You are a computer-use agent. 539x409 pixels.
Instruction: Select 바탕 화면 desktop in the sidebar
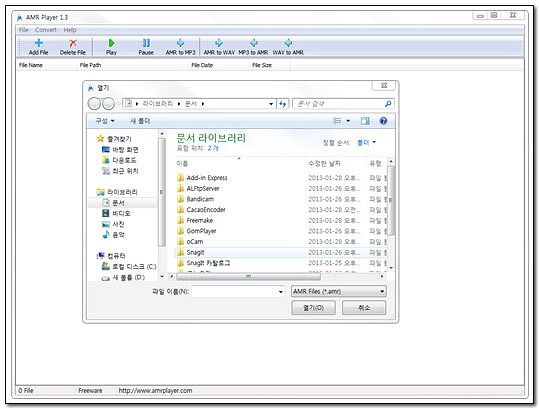[120, 150]
